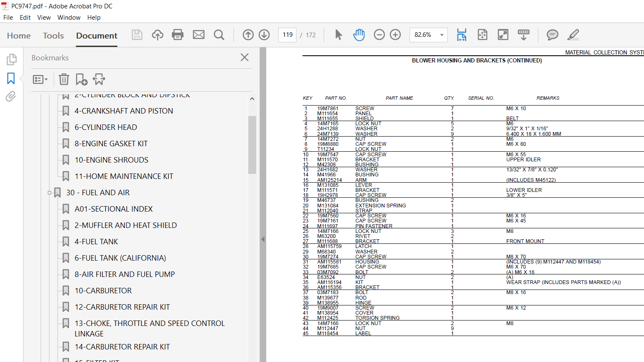Viewport: 644px width, 362px height.
Task: Open bookmark 4-FUEL TANK
Action: click(x=96, y=242)
